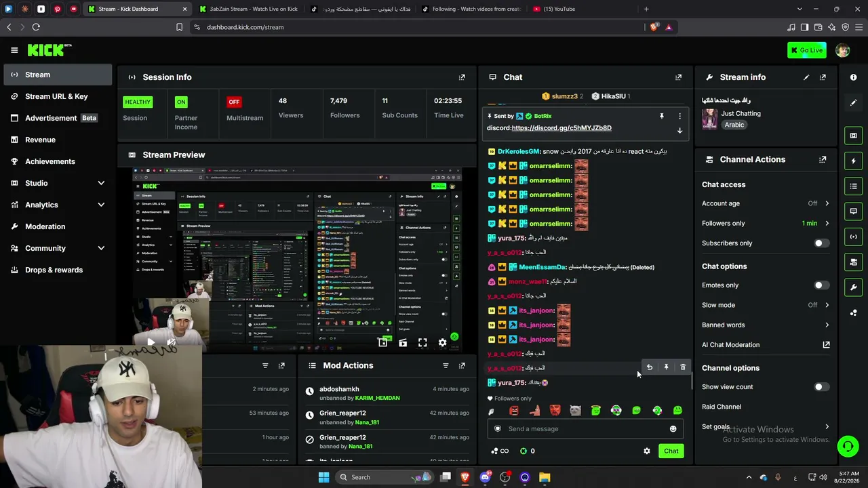The height and width of the screenshot is (488, 868).
Task: Toggle Show view count switch
Action: point(821,387)
